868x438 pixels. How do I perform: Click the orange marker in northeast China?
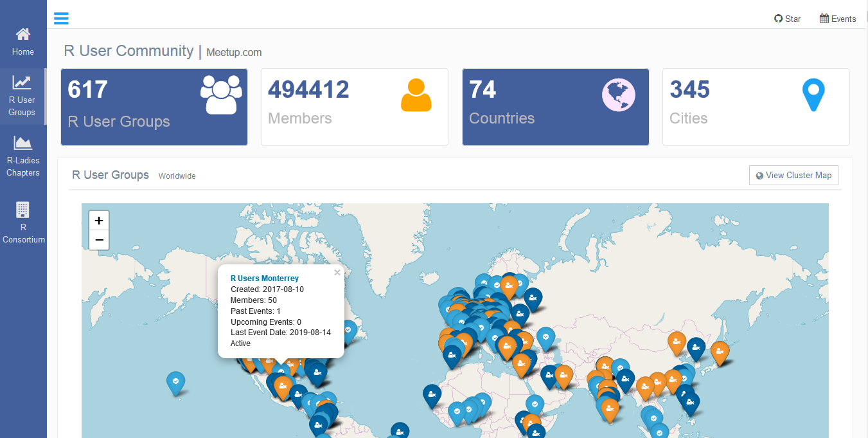click(676, 343)
